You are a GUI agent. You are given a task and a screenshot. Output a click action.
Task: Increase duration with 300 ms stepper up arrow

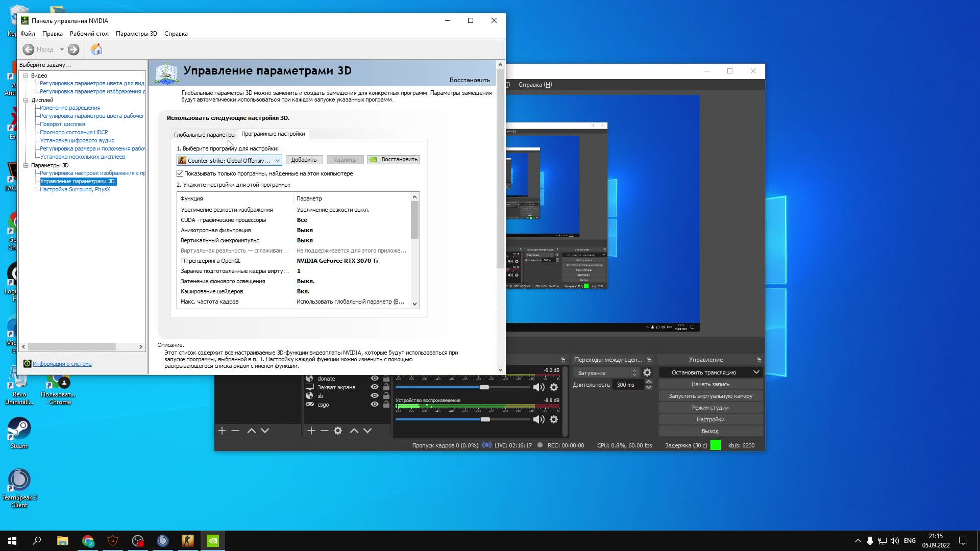click(x=649, y=382)
